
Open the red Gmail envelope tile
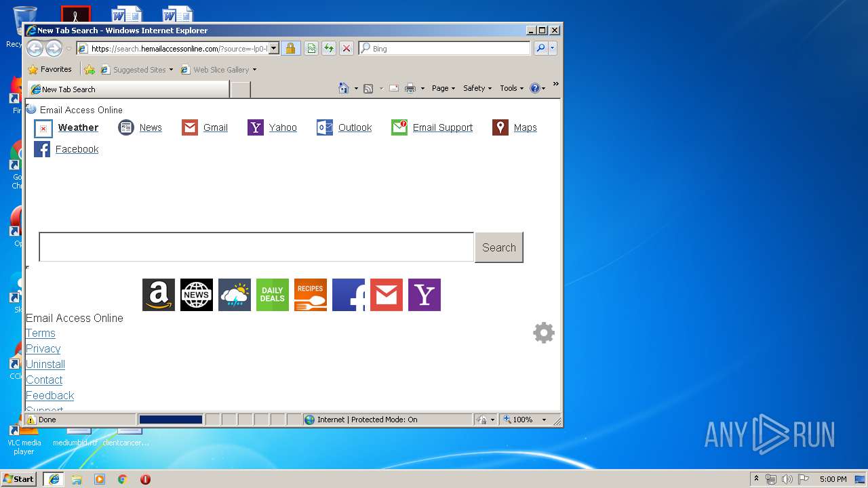click(387, 295)
